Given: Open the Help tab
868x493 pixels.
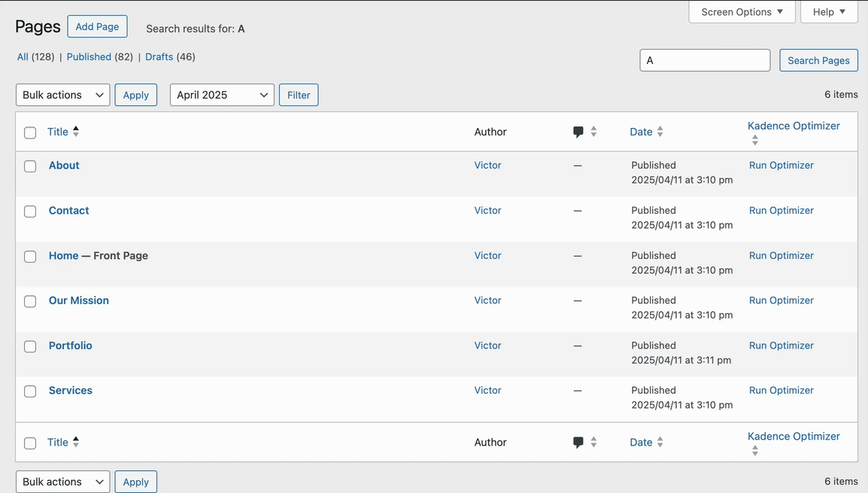Looking at the screenshot, I should (x=829, y=12).
